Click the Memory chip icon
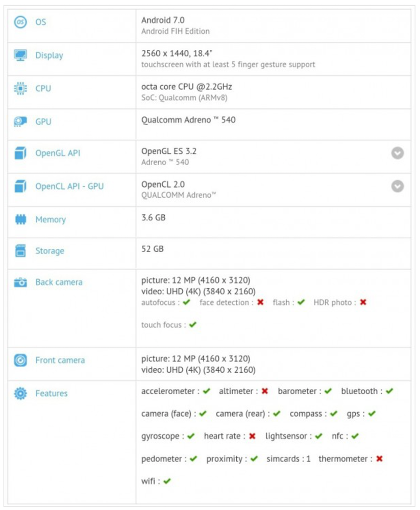Image resolution: width=420 pixels, height=510 pixels. [x=20, y=220]
